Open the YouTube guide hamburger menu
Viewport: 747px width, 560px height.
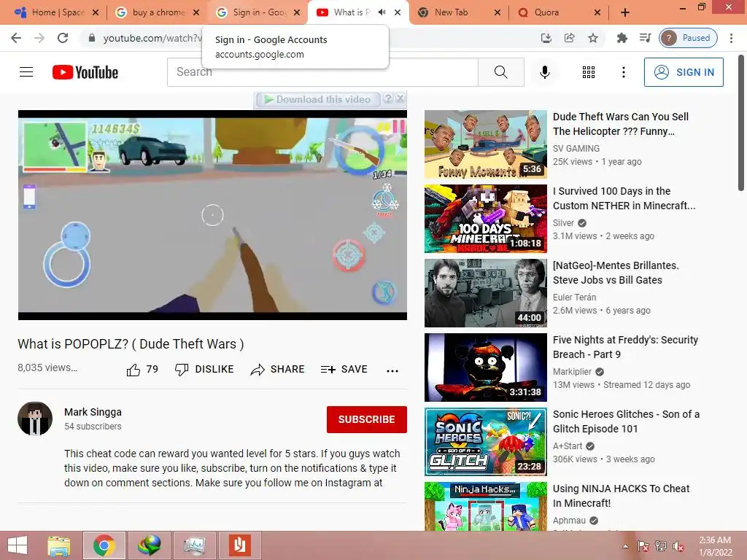point(26,72)
